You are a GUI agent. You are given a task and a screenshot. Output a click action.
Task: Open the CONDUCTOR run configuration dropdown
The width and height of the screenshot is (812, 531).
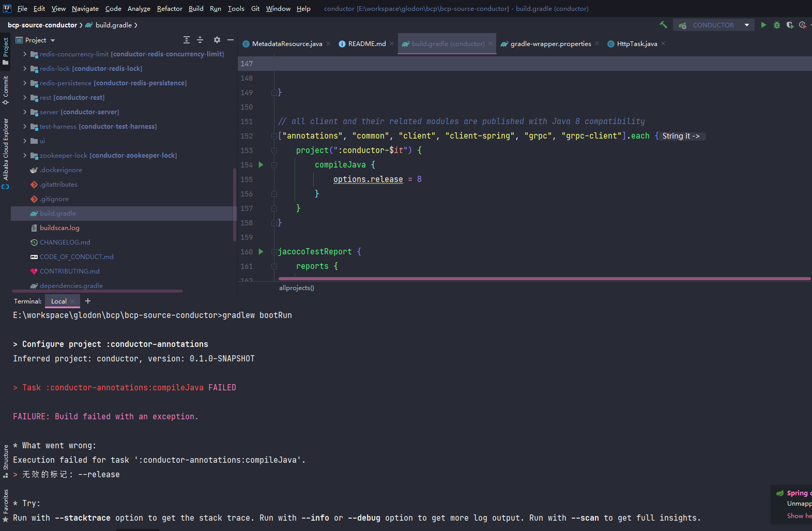tap(714, 25)
